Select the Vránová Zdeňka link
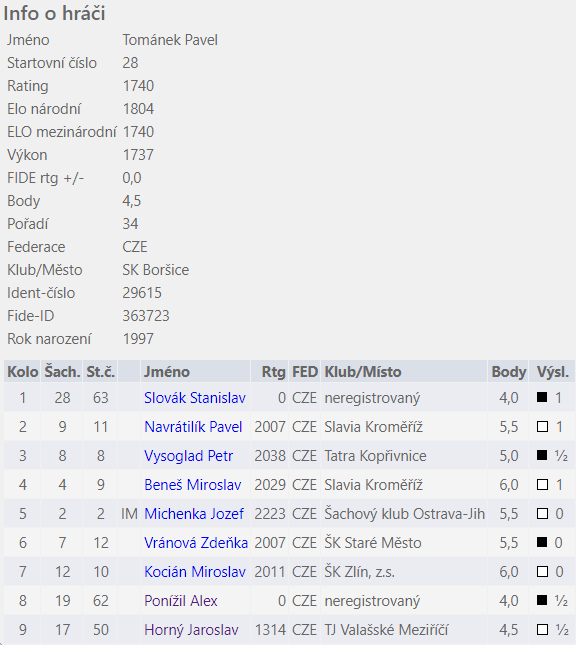This screenshot has height=645, width=576. pyautogui.click(x=196, y=543)
